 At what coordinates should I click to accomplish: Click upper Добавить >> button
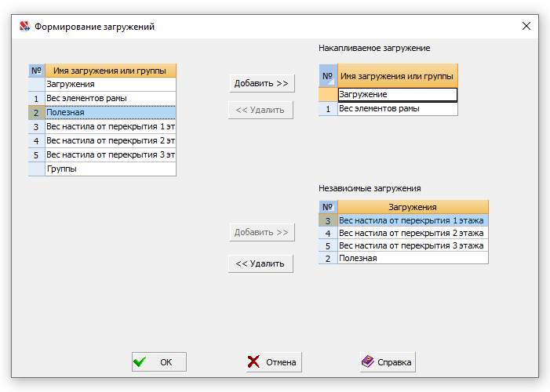coord(262,83)
